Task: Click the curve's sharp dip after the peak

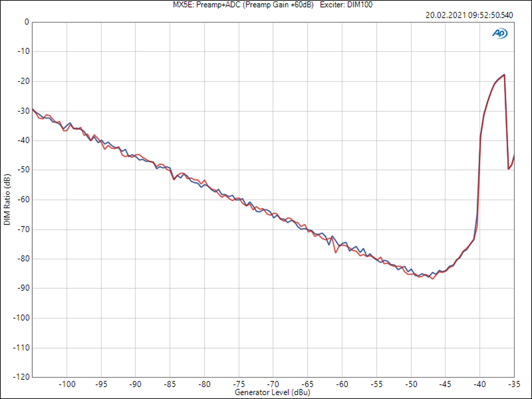Action: point(508,169)
